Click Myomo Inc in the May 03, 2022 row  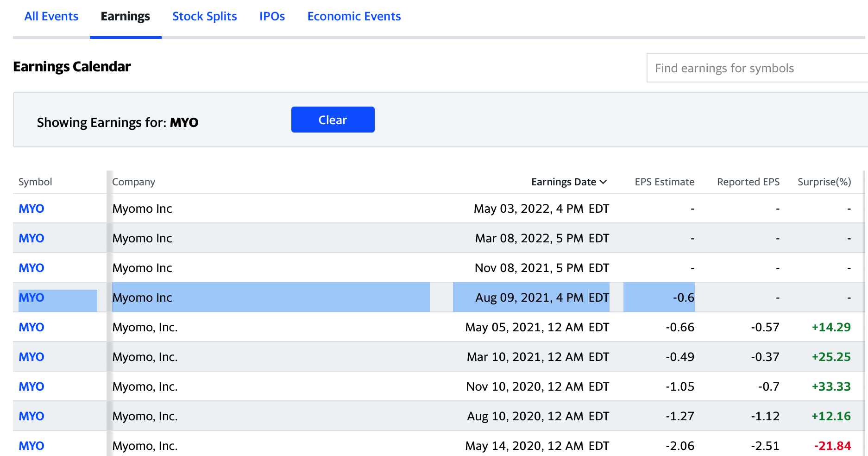(x=142, y=209)
